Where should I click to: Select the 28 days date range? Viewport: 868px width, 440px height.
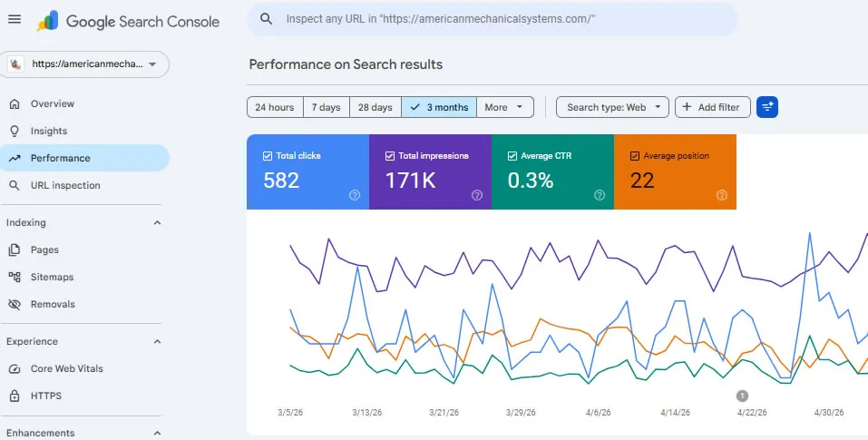375,107
